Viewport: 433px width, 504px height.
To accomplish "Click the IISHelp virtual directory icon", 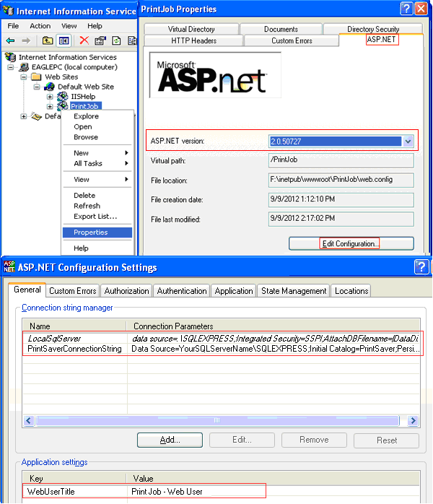I will pos(62,97).
